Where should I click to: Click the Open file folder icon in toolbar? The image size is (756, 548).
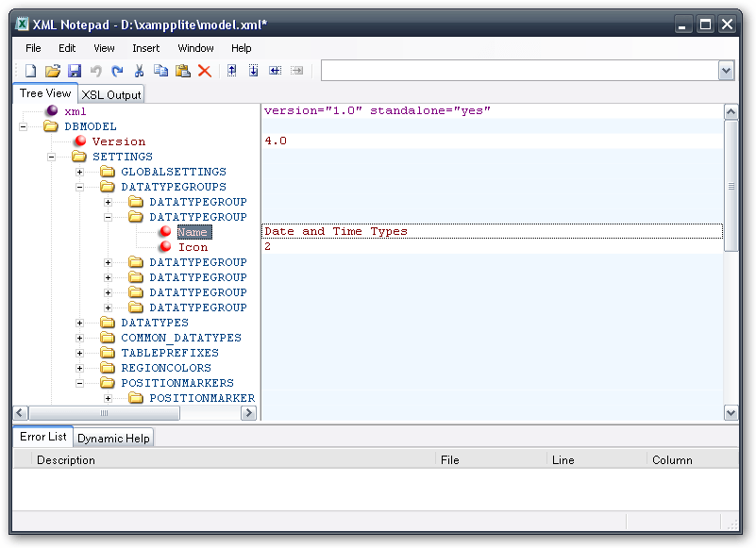[53, 71]
